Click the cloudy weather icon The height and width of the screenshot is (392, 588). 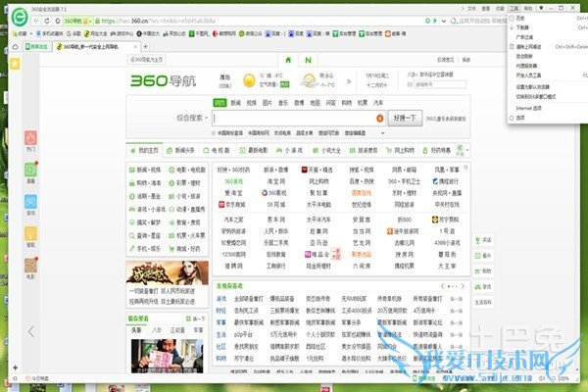pos(309,80)
